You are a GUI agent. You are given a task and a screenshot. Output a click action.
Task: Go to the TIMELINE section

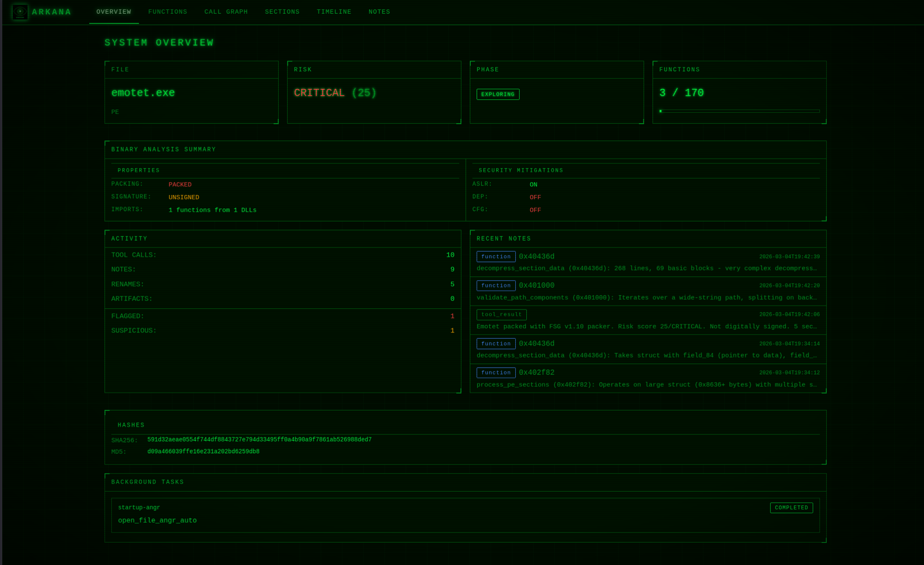coord(334,11)
